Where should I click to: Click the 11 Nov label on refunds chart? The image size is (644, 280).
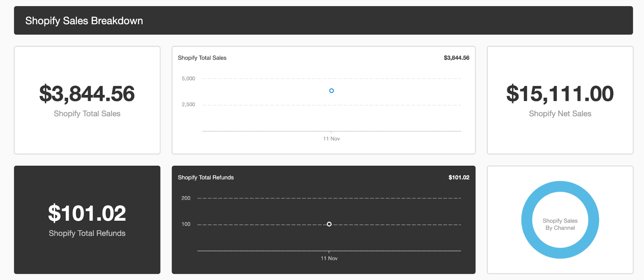(329, 258)
